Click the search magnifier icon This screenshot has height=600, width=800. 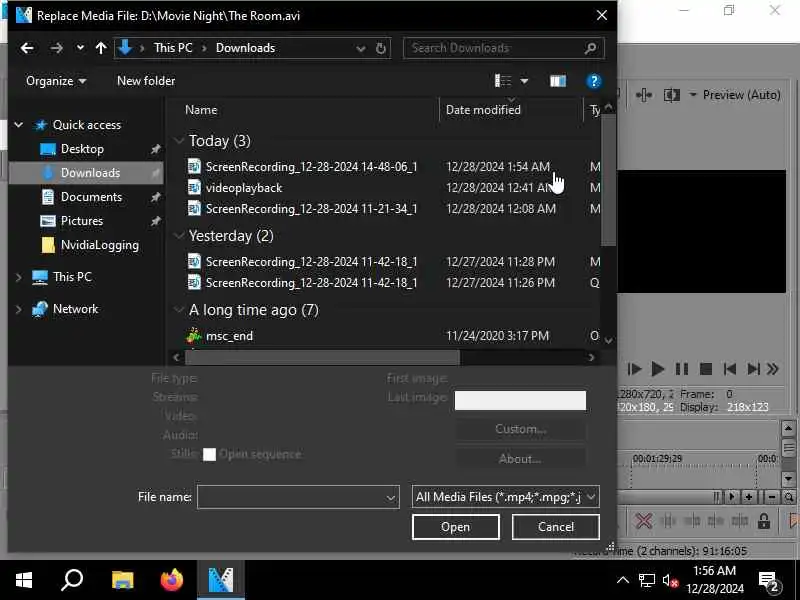[590, 48]
